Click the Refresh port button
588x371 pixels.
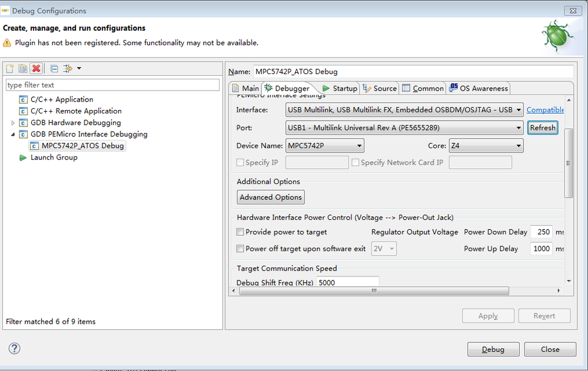click(542, 128)
